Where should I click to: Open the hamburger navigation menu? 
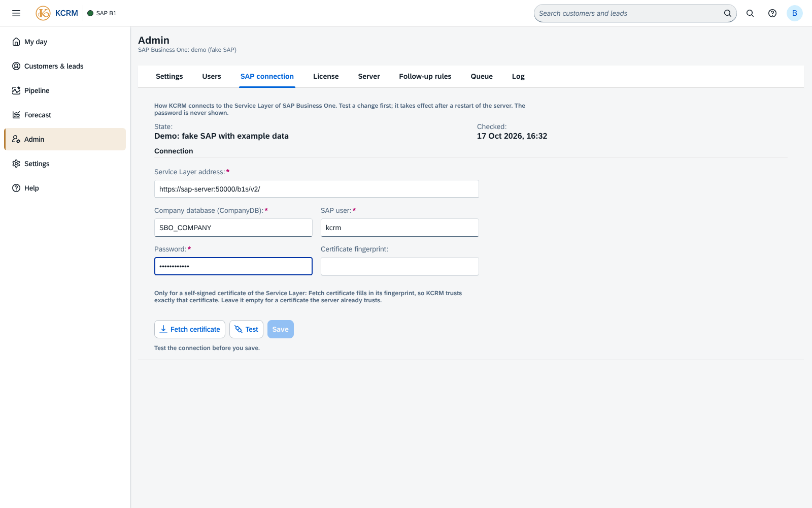pos(16,13)
